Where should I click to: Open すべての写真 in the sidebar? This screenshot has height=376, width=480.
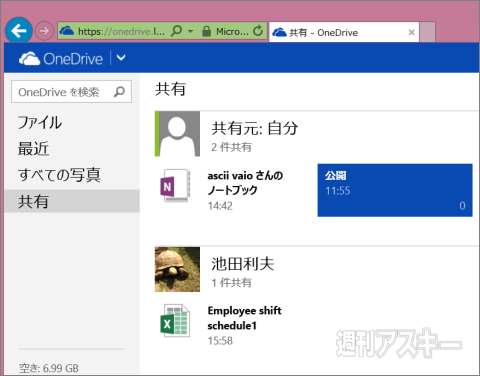pyautogui.click(x=59, y=175)
